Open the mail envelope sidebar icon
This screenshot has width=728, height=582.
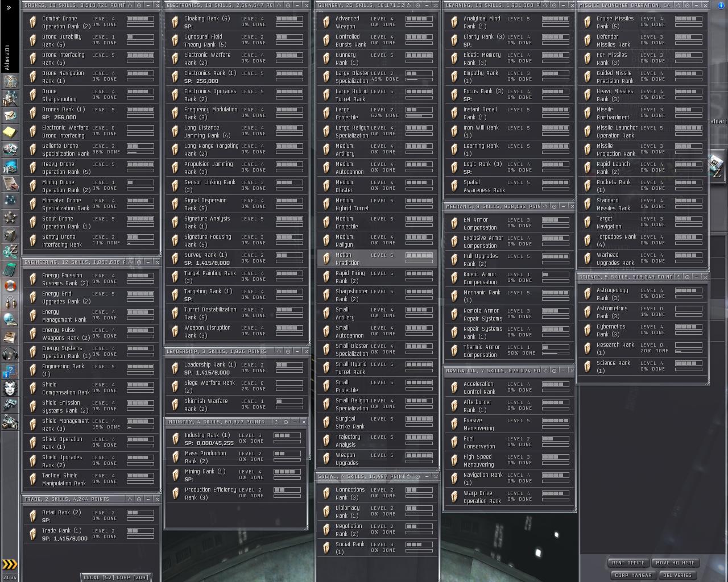pos(10,116)
